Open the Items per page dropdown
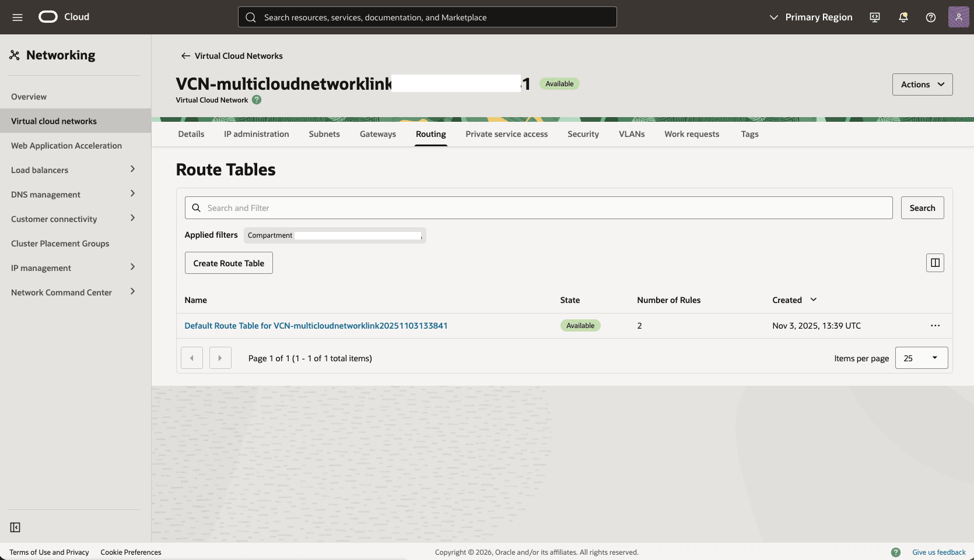 (921, 357)
